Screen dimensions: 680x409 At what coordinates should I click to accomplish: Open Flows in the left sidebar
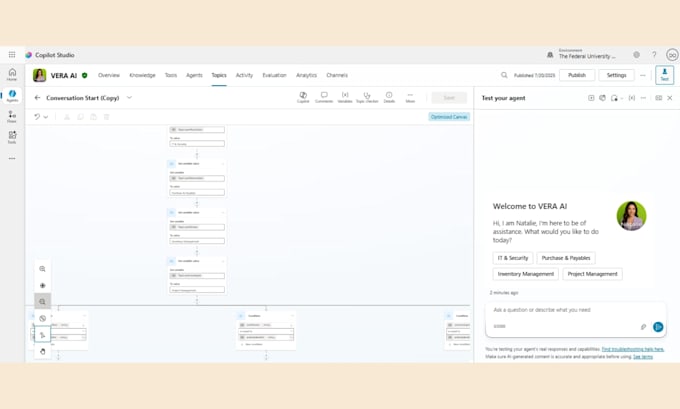coord(12,116)
